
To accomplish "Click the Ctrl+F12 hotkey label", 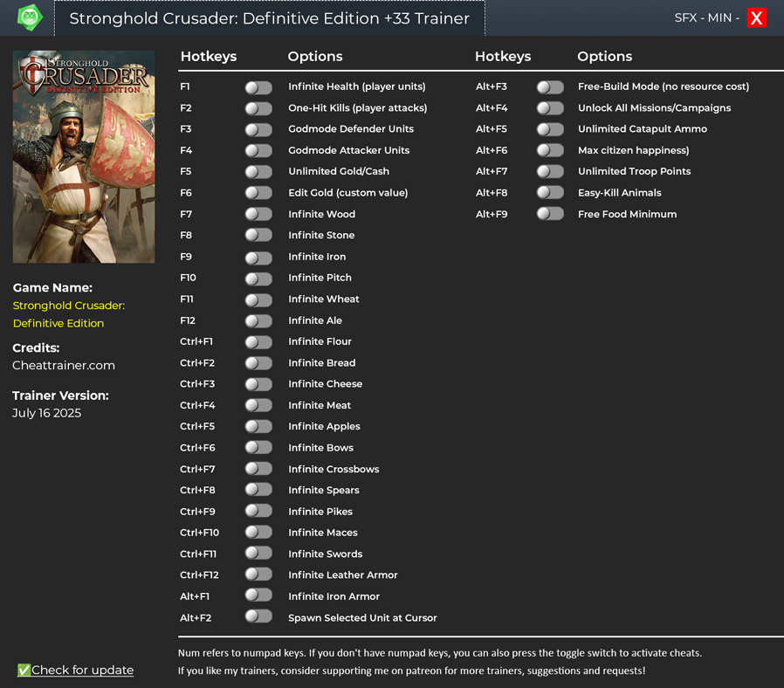I will 199,575.
